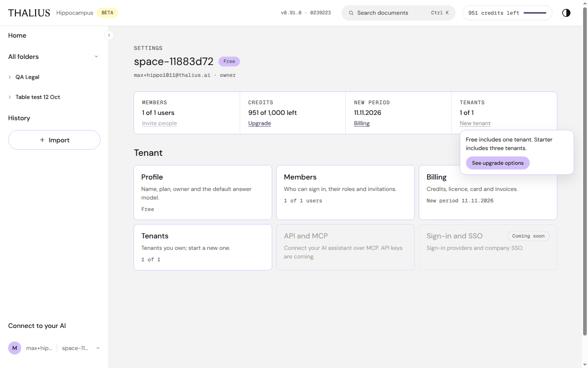
Task: Click the Upgrade link under Credits
Action: point(260,123)
